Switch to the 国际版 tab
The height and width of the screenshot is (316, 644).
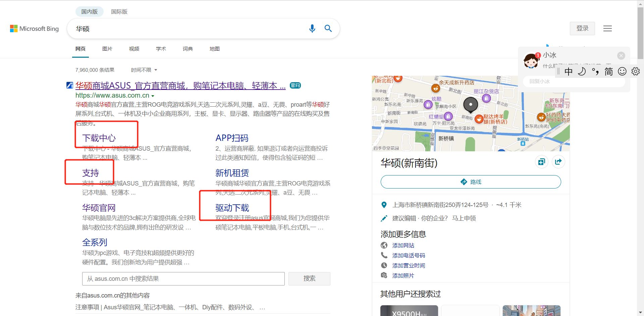(x=119, y=11)
